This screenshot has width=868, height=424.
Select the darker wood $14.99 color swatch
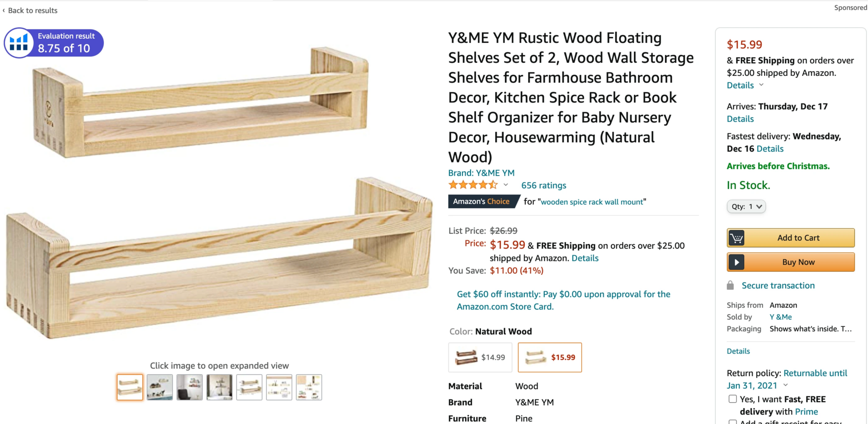click(x=480, y=357)
